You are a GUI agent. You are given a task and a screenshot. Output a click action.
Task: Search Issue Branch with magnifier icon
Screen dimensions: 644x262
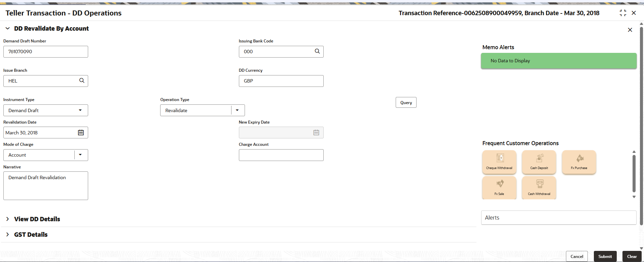(82, 80)
